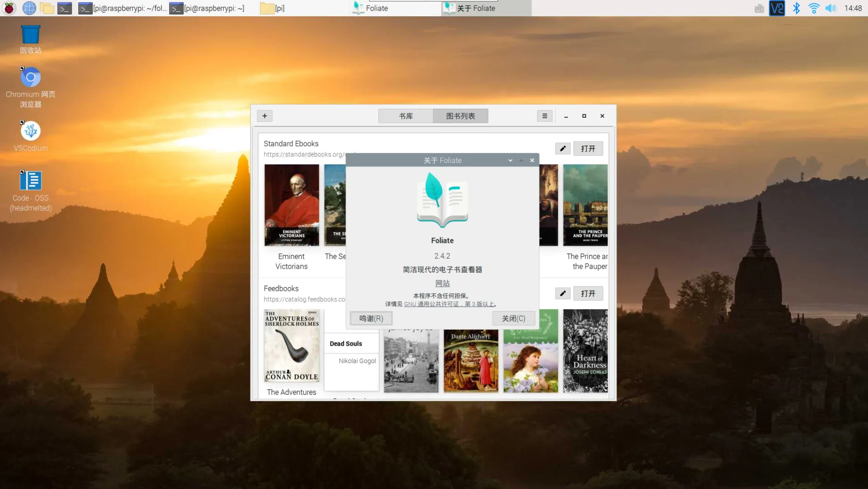Viewport: 868px width, 489px height.
Task: Switch to the 书库 library tab
Action: pyautogui.click(x=406, y=116)
